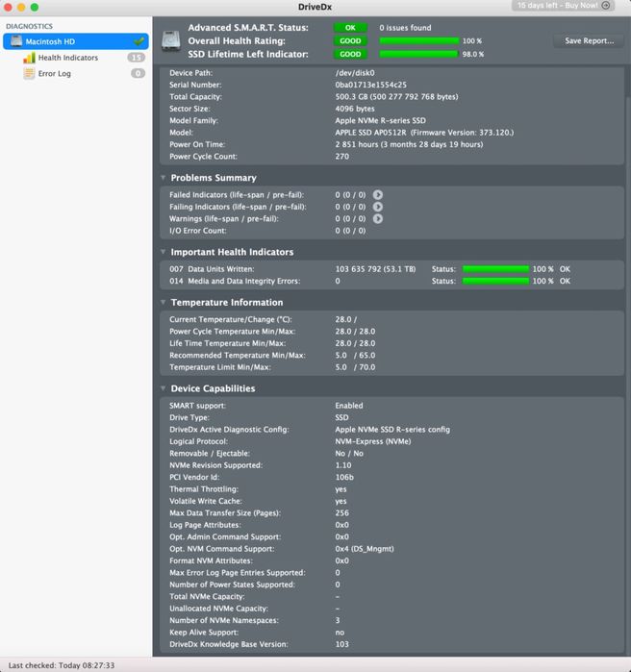The height and width of the screenshot is (672, 631).
Task: Click the Health Indicators bar chart icon
Action: 29,58
